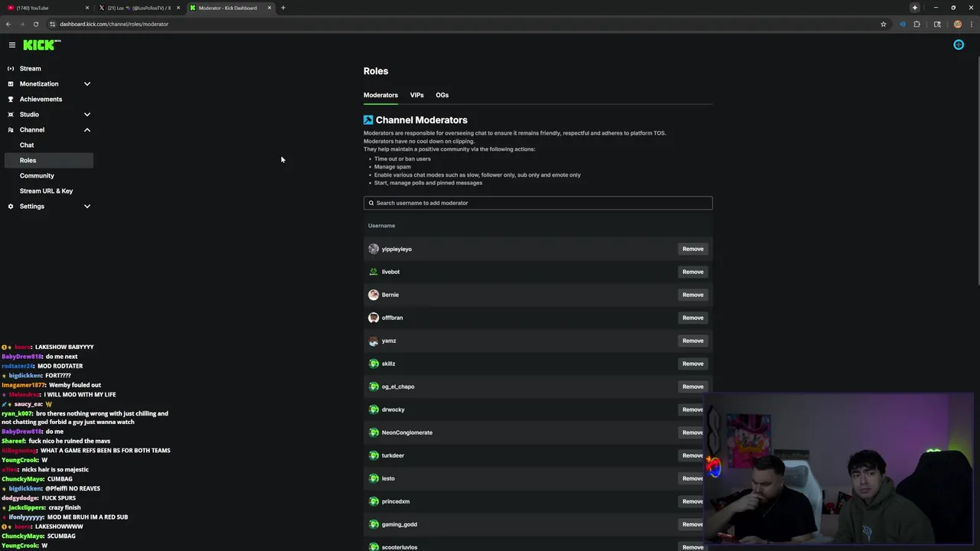The height and width of the screenshot is (551, 980).
Task: Click the Monetization sidebar icon
Action: pos(11,83)
